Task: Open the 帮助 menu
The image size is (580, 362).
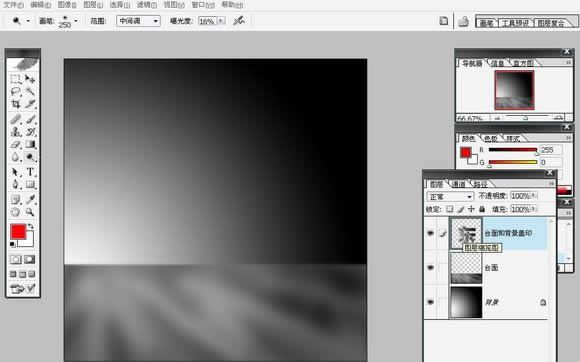Action: coord(232,5)
